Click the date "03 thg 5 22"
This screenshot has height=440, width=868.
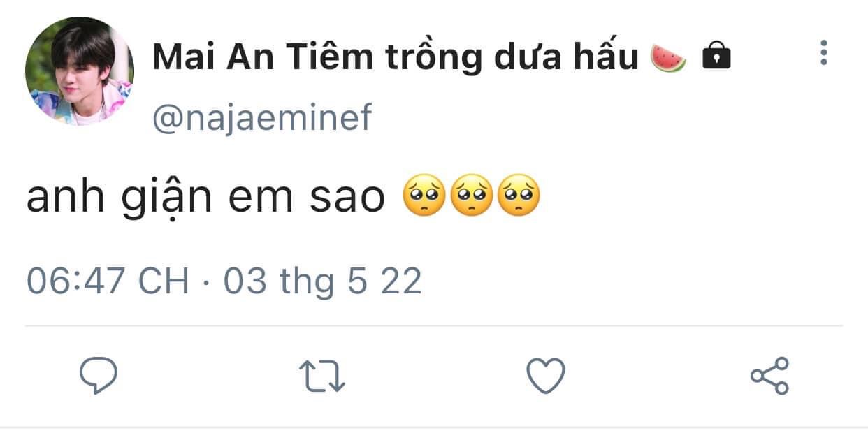322,282
